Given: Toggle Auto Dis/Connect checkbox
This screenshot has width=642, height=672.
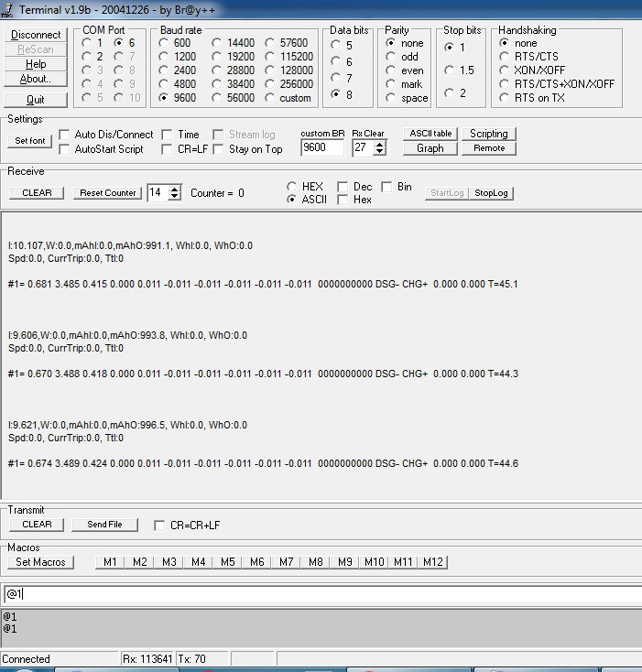Looking at the screenshot, I should 64,135.
